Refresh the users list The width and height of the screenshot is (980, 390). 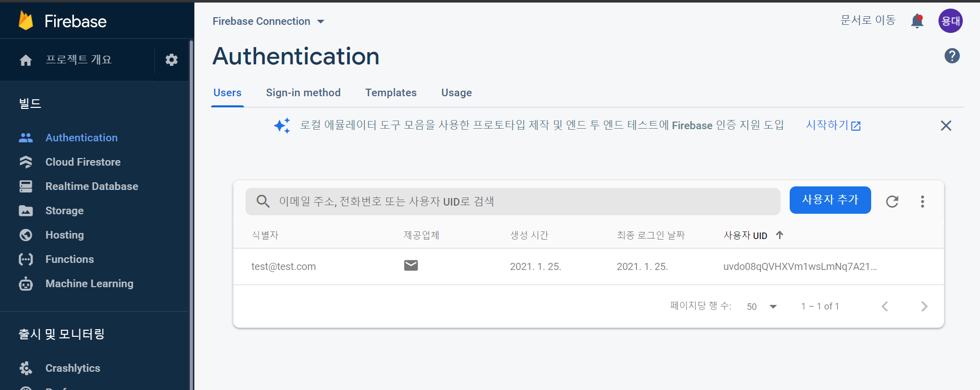pos(892,202)
